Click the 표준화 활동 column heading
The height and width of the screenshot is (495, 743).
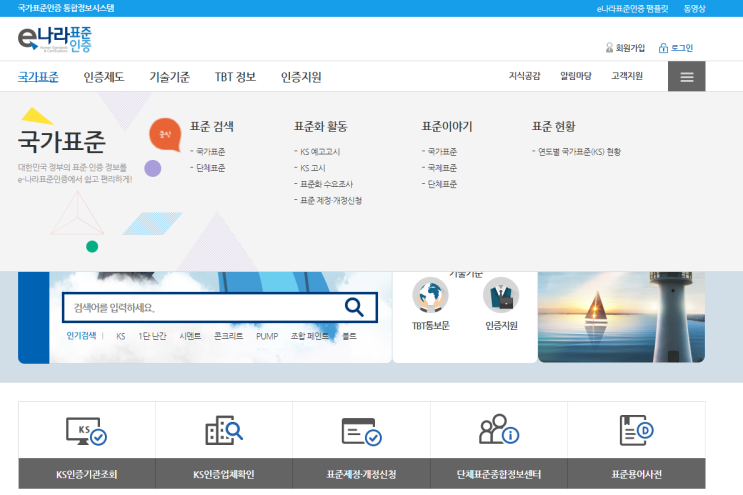click(321, 126)
